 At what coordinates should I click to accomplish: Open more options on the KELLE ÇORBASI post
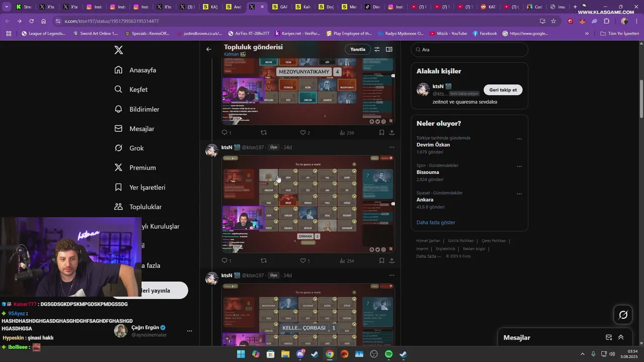coord(392,276)
